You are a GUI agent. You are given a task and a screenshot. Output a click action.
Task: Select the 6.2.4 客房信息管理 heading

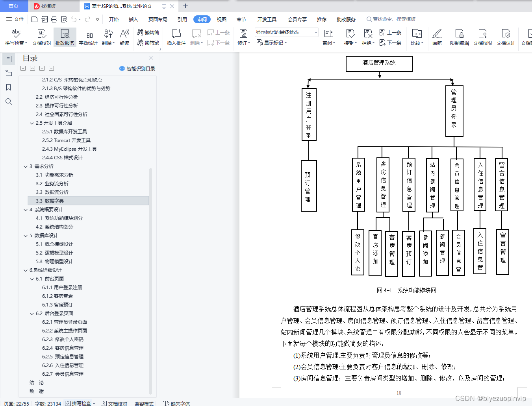click(63, 348)
